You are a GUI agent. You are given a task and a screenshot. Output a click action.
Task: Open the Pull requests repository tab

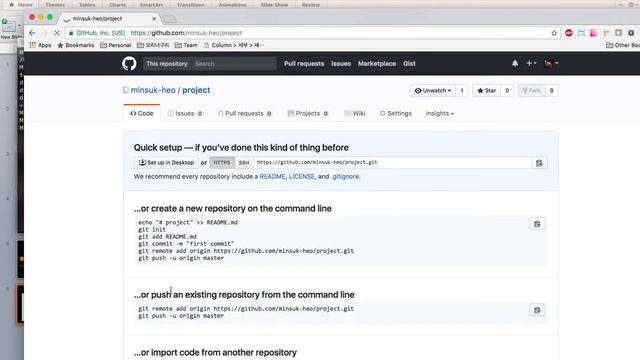(x=244, y=113)
